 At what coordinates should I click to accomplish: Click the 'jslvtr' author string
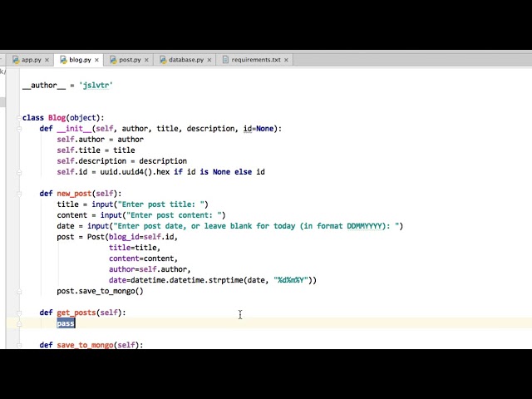coord(96,85)
